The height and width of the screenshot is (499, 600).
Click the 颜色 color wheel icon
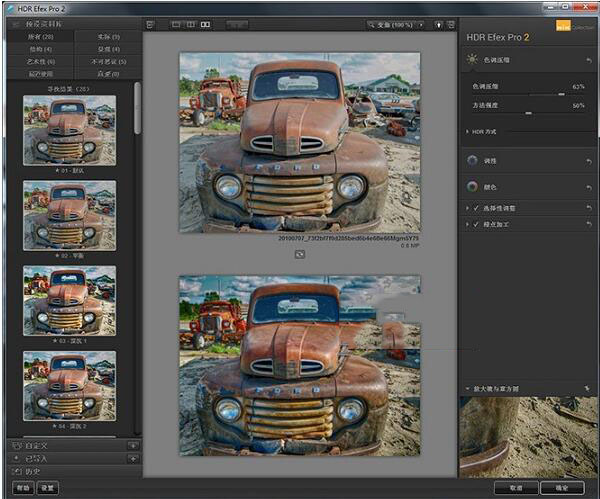(x=472, y=185)
